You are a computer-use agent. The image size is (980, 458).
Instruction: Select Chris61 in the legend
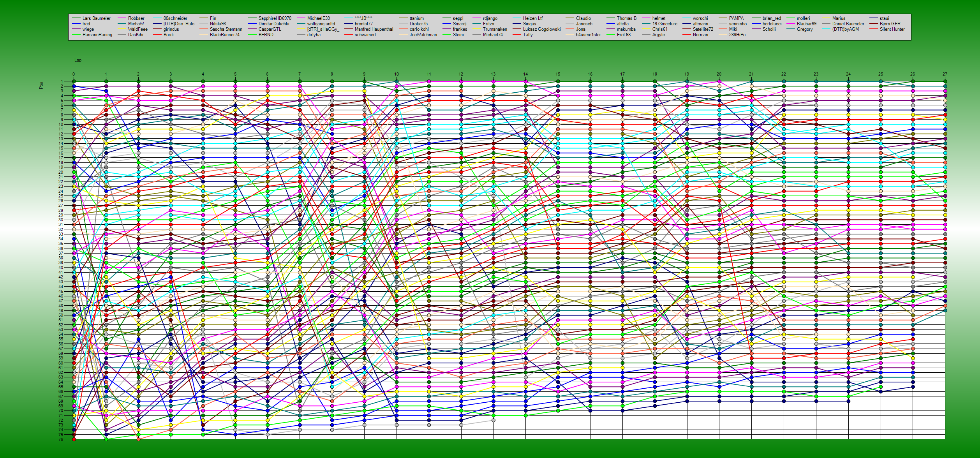(x=659, y=29)
